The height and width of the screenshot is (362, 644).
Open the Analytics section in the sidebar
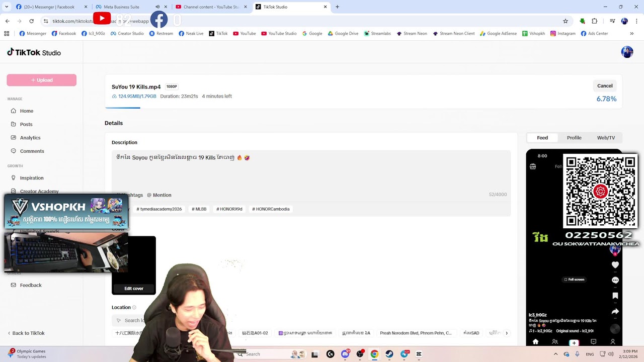26,138
